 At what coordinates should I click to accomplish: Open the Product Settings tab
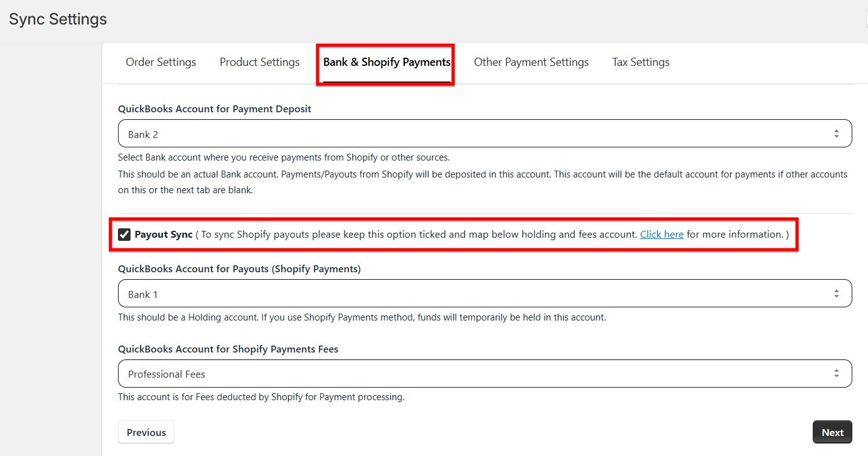pyautogui.click(x=259, y=62)
